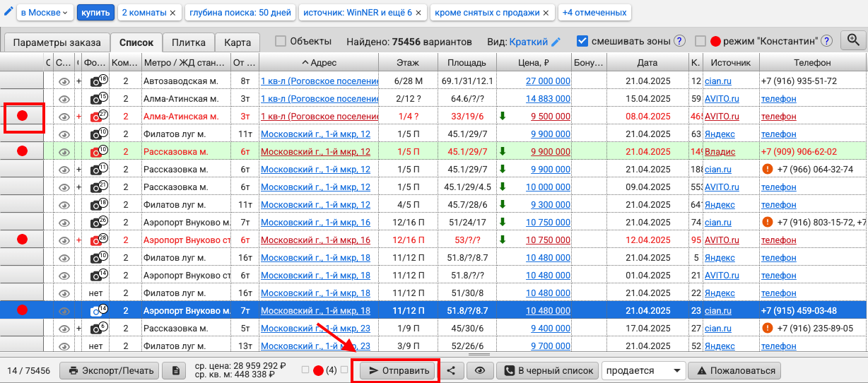Remove 'источник: WinNER и ещё 6' filter
The height and width of the screenshot is (383, 868).
click(x=418, y=13)
